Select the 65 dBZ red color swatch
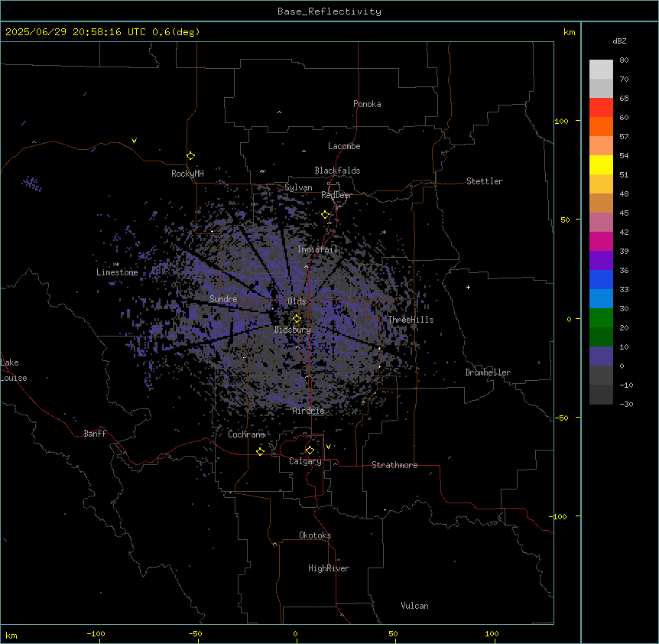The width and height of the screenshot is (659, 644). [601, 107]
